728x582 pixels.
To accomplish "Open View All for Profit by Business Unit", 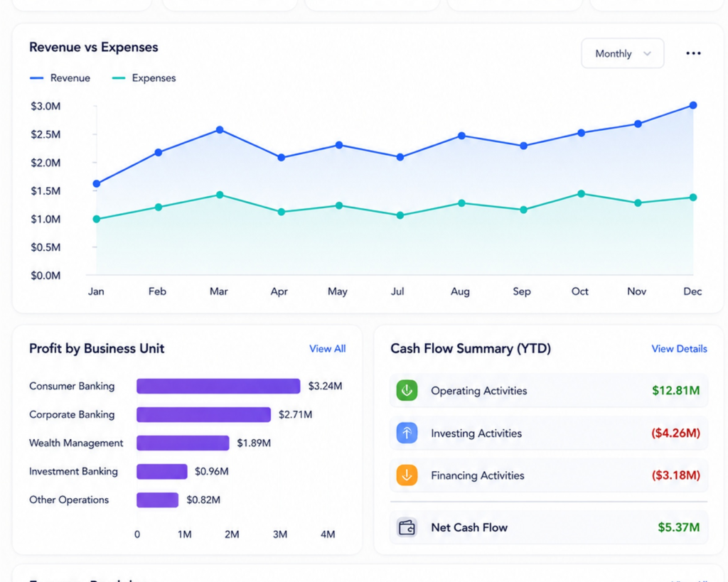I will point(327,348).
